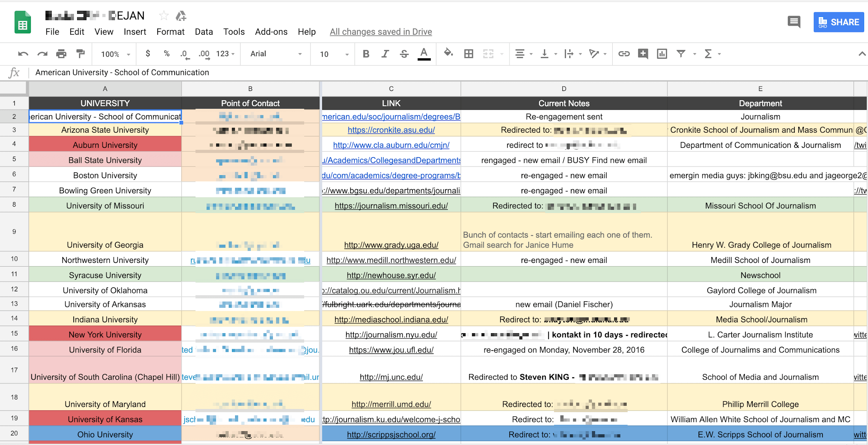The width and height of the screenshot is (868, 445).
Task: Open Google Sheets home icon
Action: pyautogui.click(x=23, y=22)
